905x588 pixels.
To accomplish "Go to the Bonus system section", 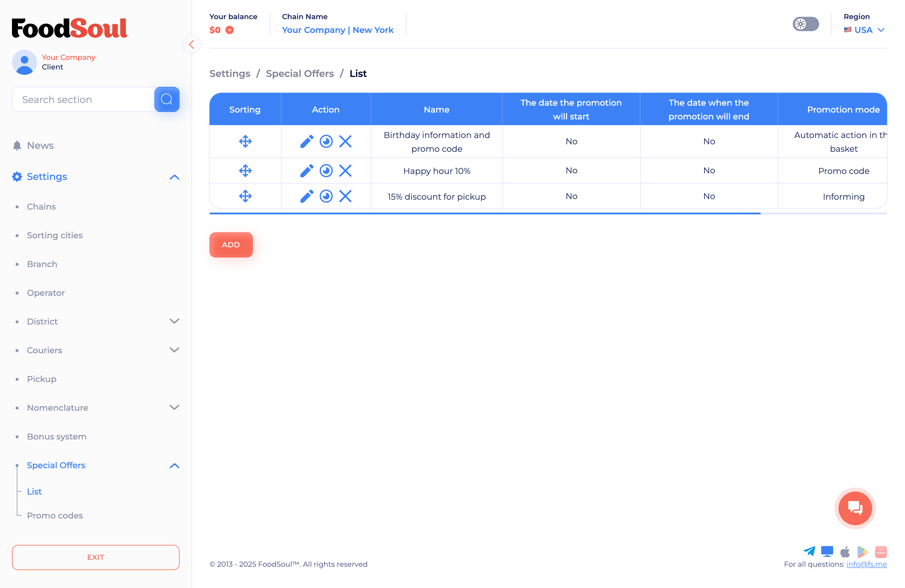I will tap(57, 436).
